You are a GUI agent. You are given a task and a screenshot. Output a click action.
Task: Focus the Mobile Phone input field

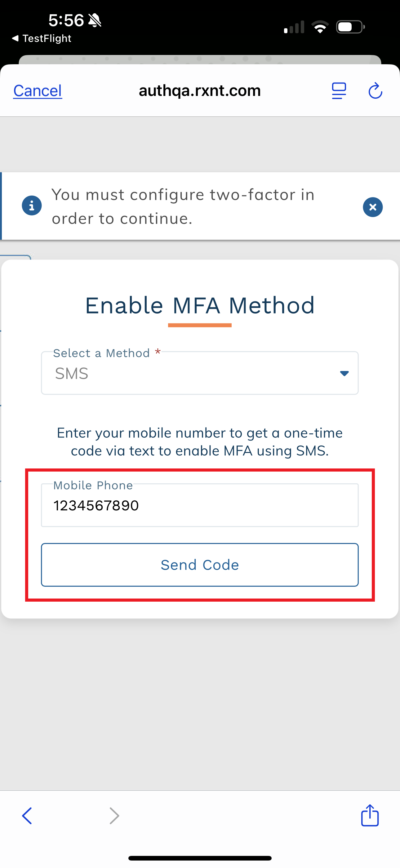(x=199, y=505)
